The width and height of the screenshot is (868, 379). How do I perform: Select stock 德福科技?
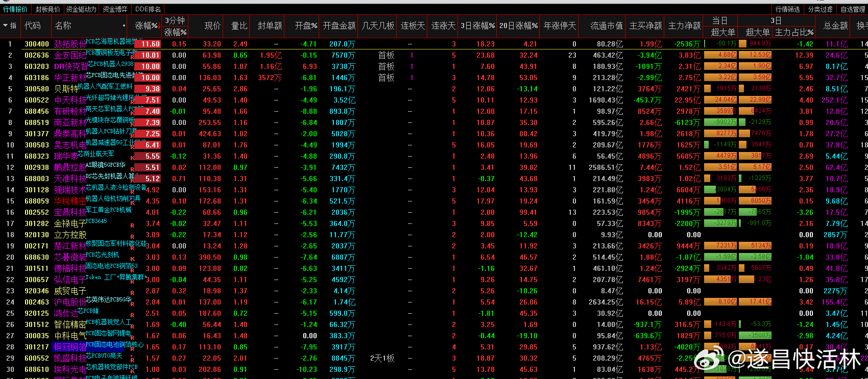pos(70,269)
